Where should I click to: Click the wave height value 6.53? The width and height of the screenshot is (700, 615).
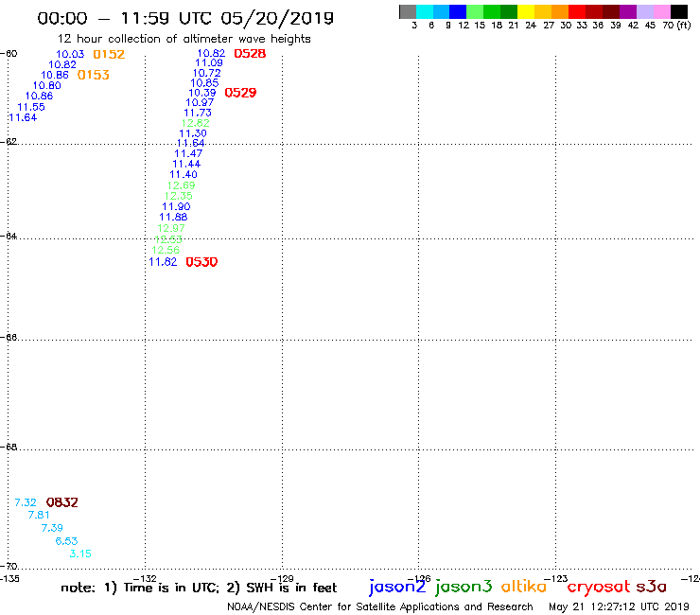click(66, 541)
